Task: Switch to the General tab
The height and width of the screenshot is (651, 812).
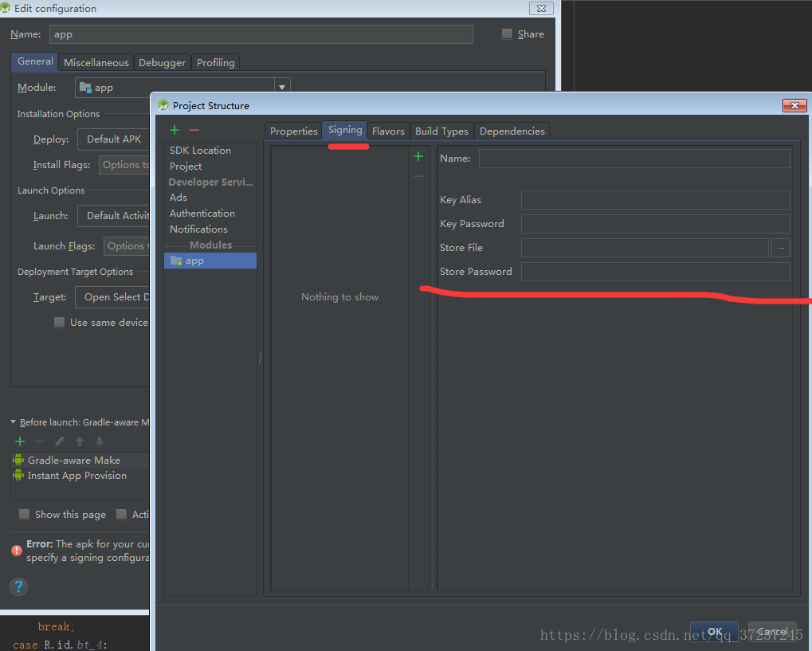Action: 35,61
